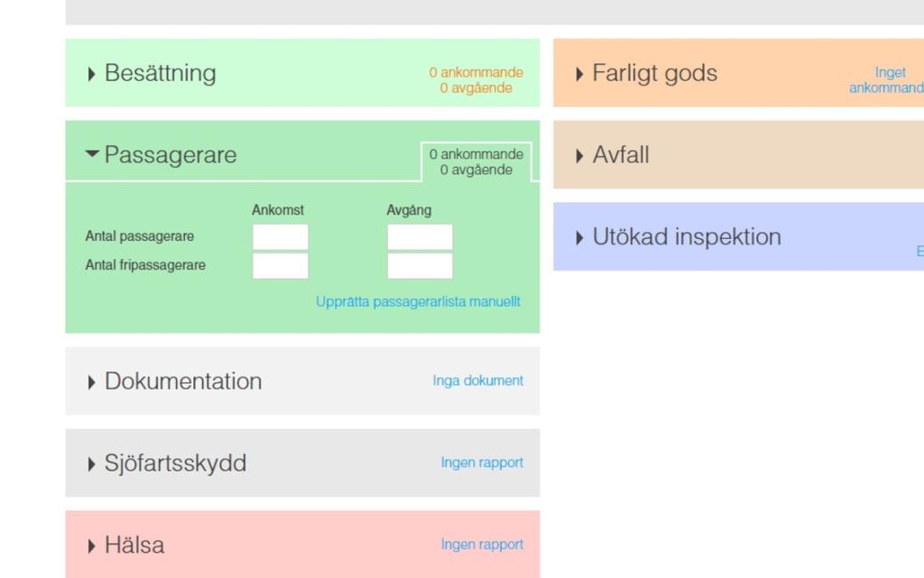Open Upprätta passagerarlista manuellt link
Image resolution: width=924 pixels, height=578 pixels.
click(418, 302)
